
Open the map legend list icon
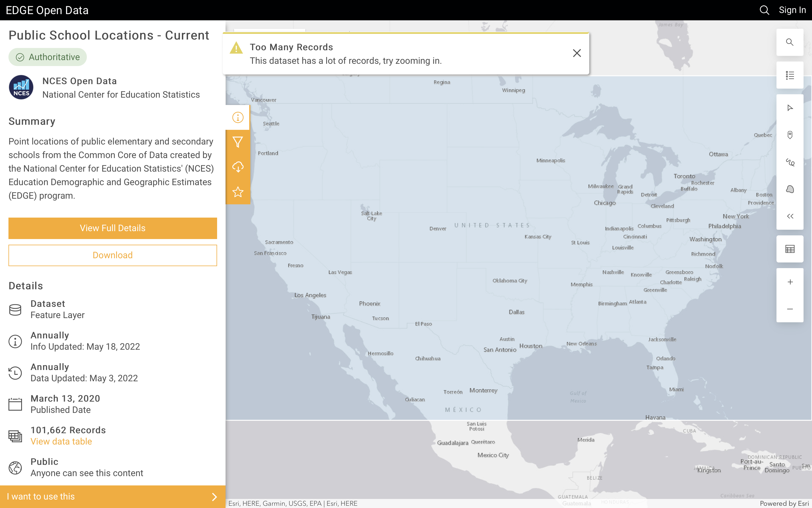click(790, 75)
